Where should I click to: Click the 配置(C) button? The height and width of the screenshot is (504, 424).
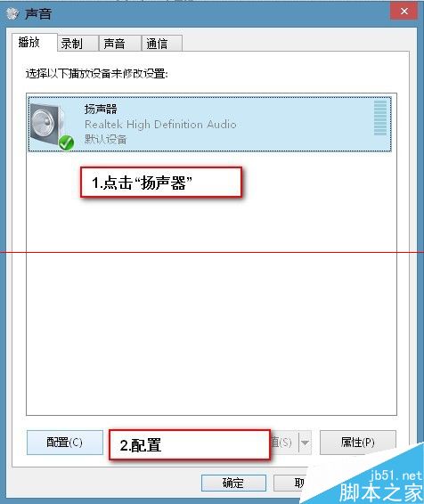(x=65, y=443)
